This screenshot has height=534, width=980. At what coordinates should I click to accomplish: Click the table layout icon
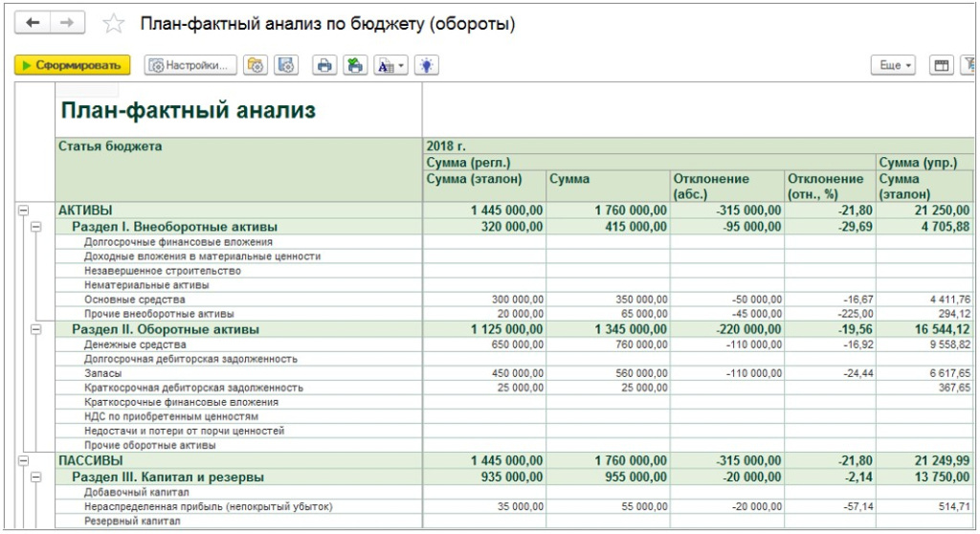942,65
